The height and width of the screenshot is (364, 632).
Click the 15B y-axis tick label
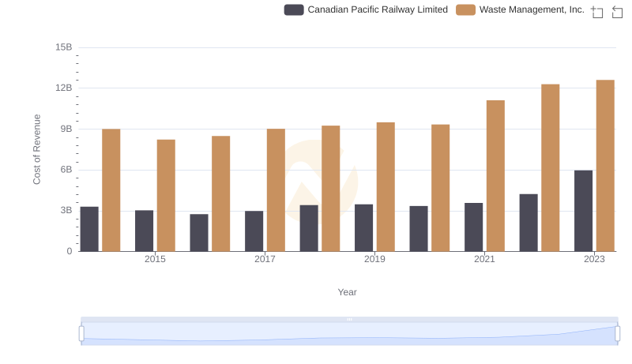click(x=64, y=47)
